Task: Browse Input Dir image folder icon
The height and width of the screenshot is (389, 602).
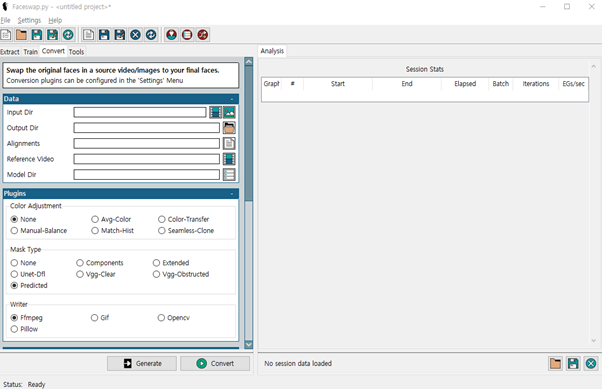Action: pyautogui.click(x=229, y=113)
